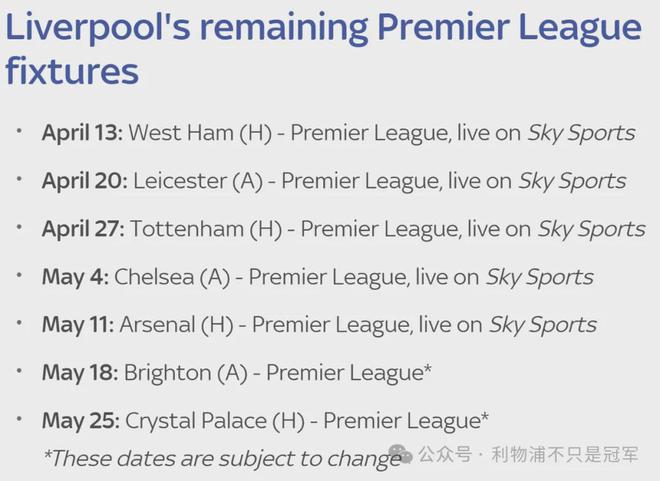The height and width of the screenshot is (481, 660).
Task: Click the Brighton (A) fixture text
Action: point(186,373)
